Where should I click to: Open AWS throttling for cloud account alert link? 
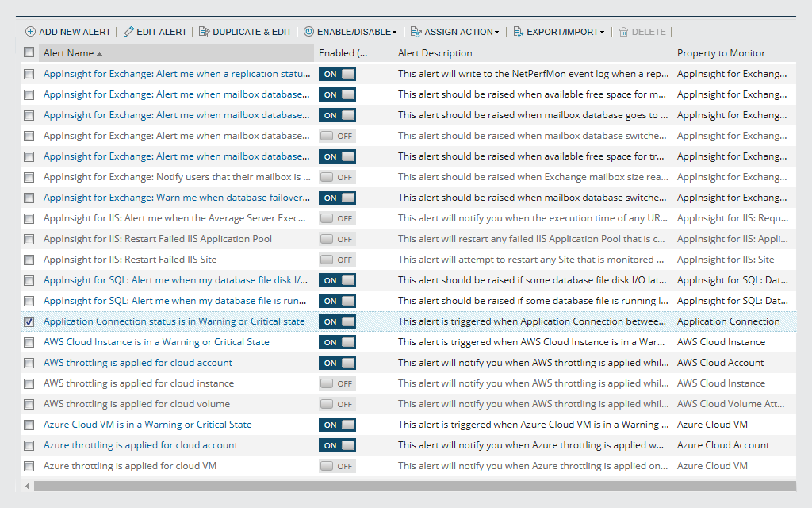[x=138, y=363]
